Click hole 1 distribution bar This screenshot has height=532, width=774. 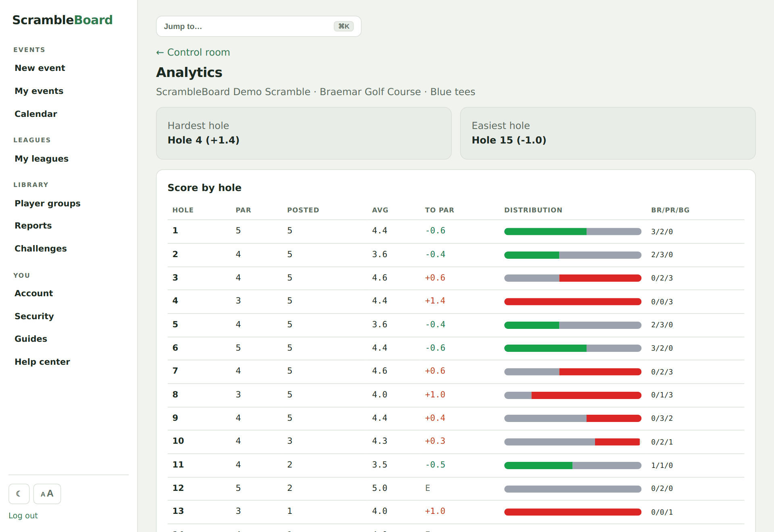[x=573, y=231]
